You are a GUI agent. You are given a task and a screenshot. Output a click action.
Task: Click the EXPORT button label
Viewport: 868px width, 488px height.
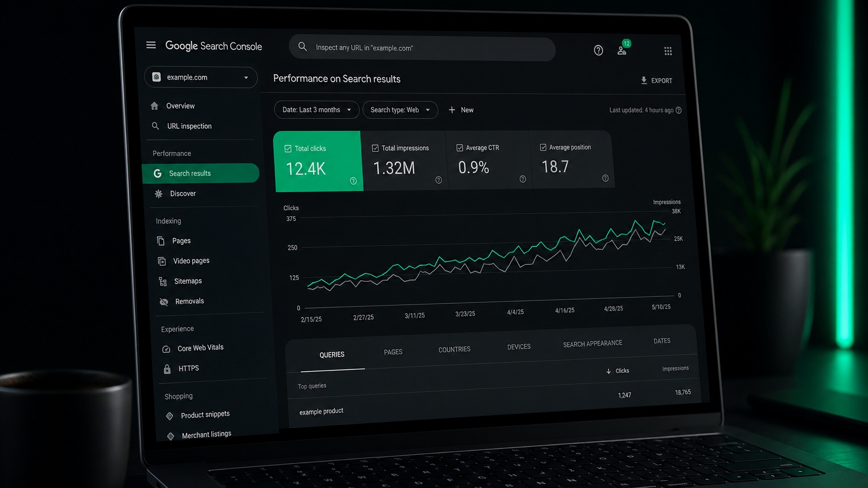pos(662,81)
